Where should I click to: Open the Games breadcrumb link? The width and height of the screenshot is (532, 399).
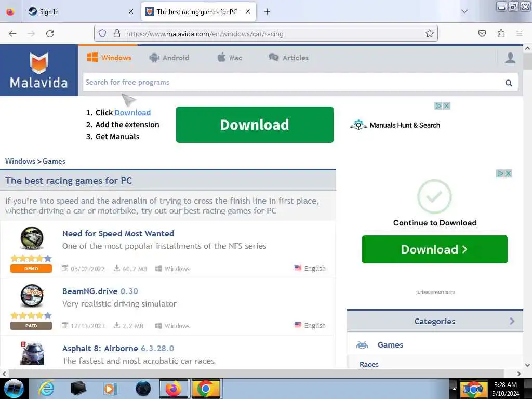pos(54,161)
